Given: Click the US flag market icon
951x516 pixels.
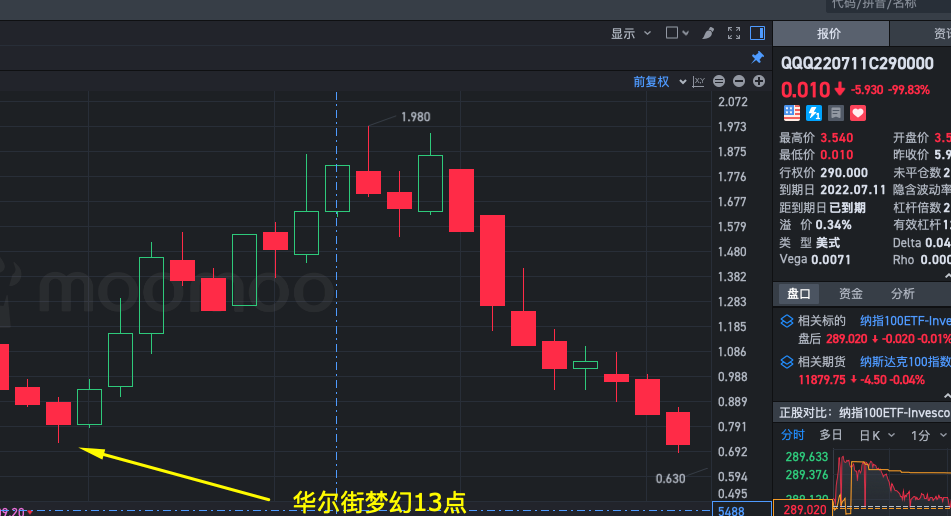Looking at the screenshot, I should pos(791,113).
